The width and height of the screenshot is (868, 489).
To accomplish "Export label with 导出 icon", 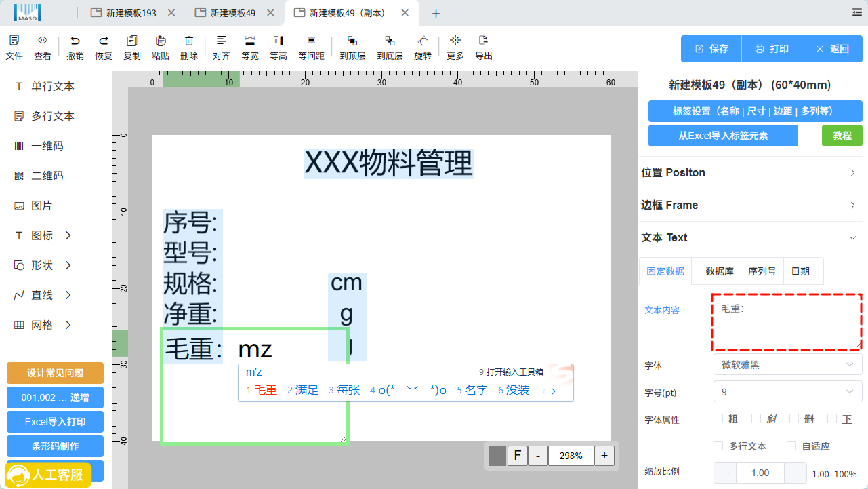I will [x=484, y=40].
